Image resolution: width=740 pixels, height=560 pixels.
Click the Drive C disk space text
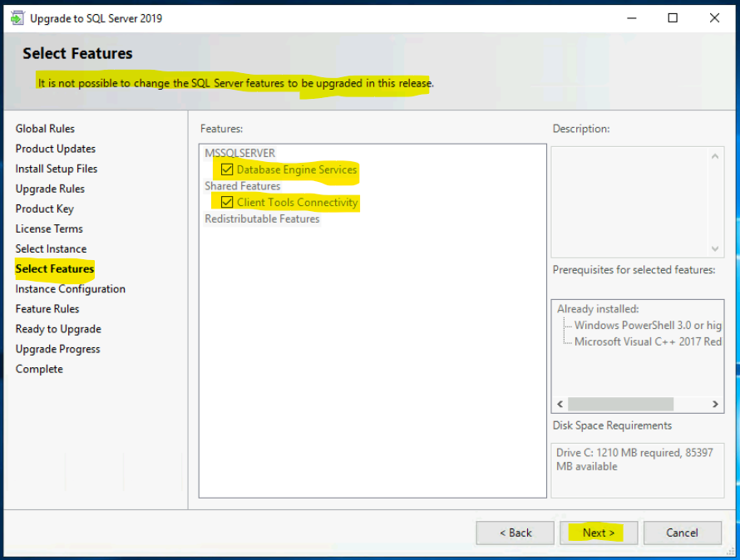pos(634,459)
